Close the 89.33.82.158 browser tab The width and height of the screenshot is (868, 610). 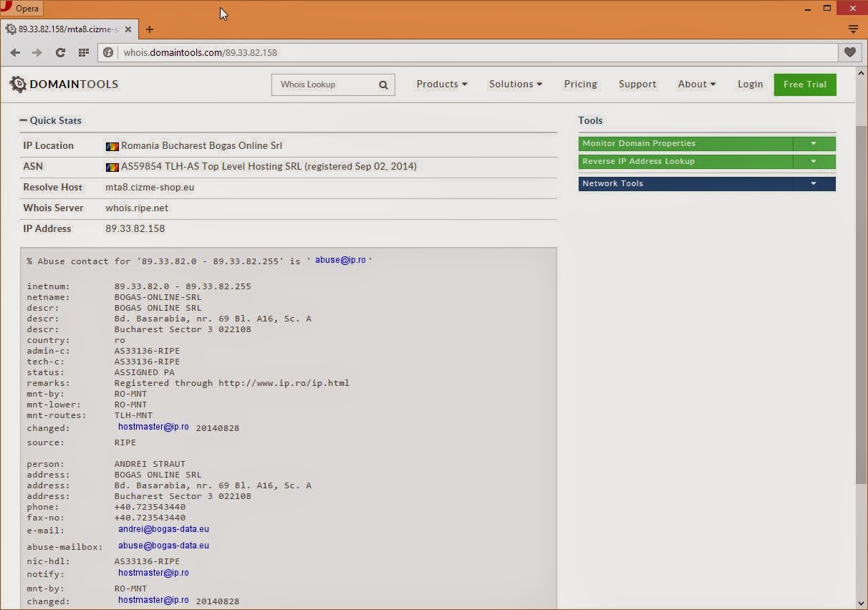click(128, 29)
